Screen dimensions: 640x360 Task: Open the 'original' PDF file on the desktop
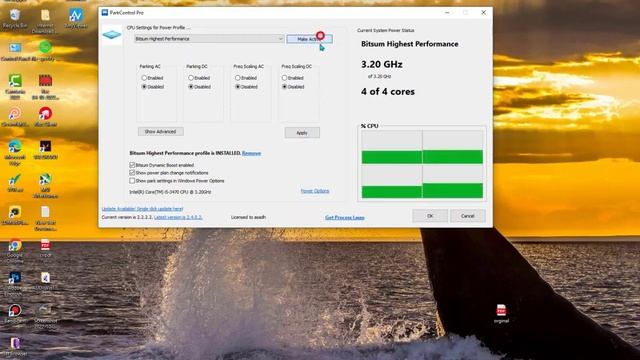tap(501, 313)
